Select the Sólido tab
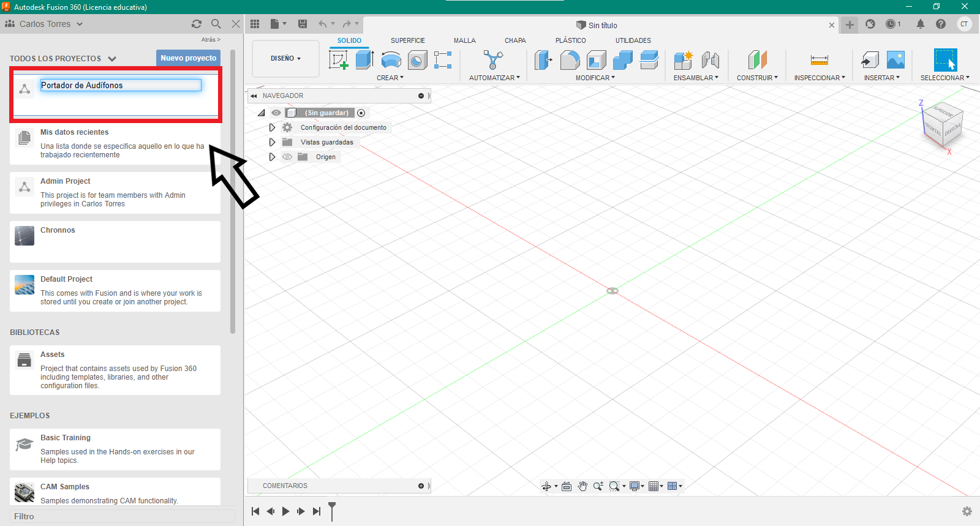The width and height of the screenshot is (980, 526). (x=349, y=40)
